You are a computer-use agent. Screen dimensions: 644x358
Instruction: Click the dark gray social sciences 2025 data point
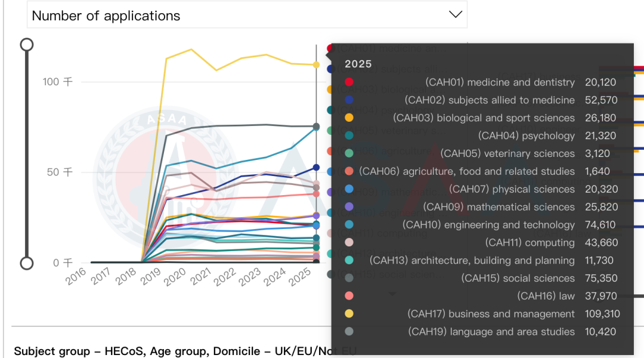pos(316,126)
